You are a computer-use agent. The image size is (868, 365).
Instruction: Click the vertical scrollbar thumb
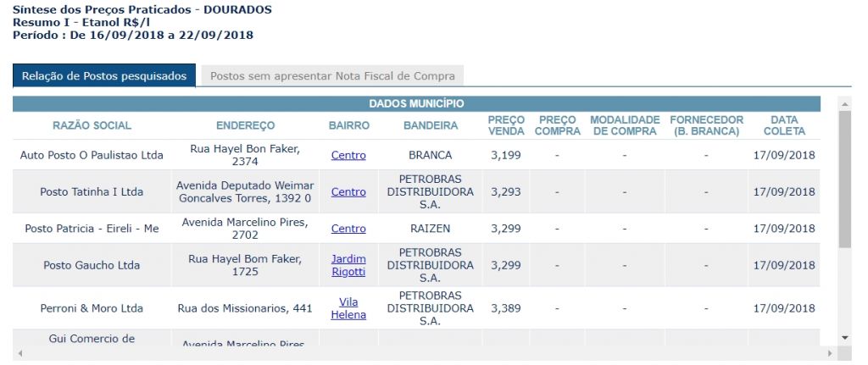coord(844,179)
